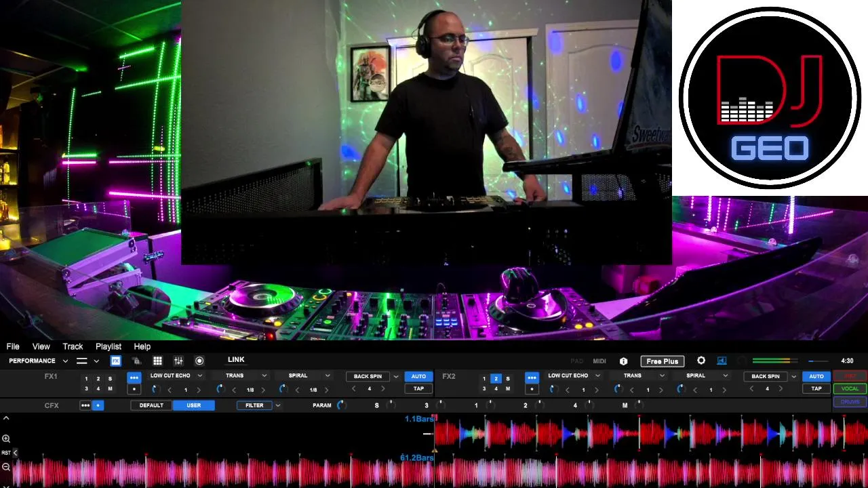Open the info icon next to MIDI
This screenshot has height=488, width=868.
point(624,361)
